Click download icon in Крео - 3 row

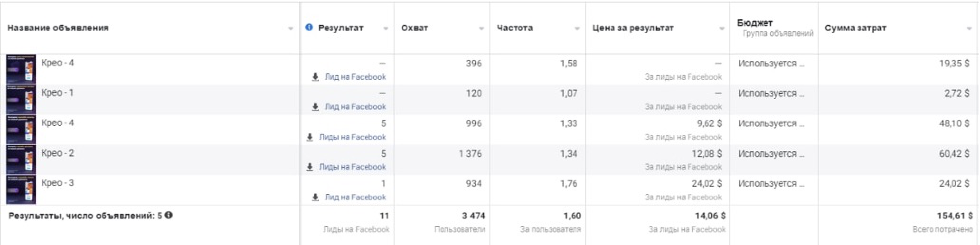point(315,197)
